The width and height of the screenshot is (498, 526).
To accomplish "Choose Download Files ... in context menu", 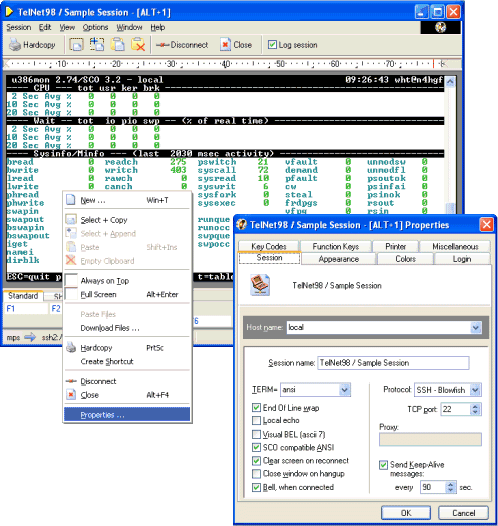I will (127, 328).
